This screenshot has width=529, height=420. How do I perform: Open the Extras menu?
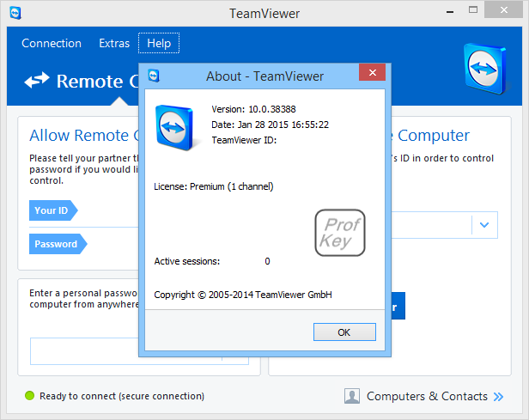pos(114,43)
